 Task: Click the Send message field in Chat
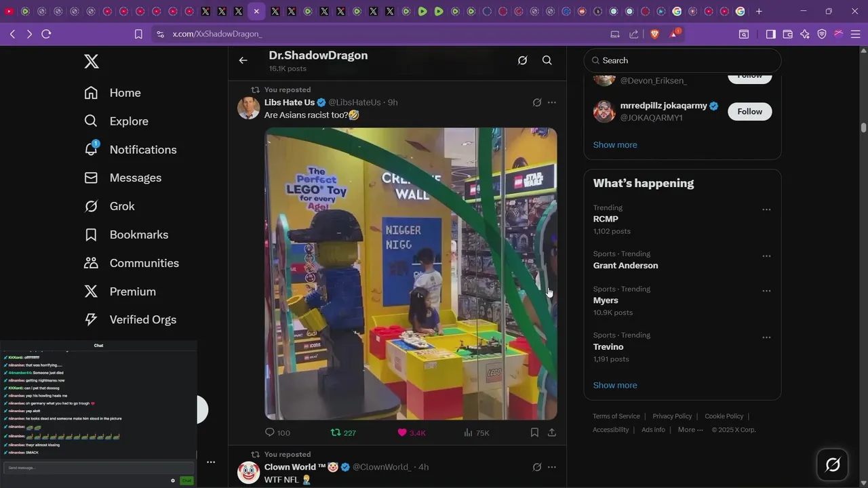pyautogui.click(x=98, y=468)
